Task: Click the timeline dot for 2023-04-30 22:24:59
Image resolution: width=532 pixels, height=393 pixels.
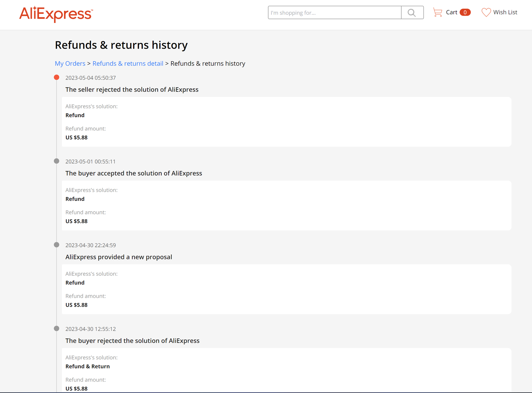Action: [x=57, y=245]
